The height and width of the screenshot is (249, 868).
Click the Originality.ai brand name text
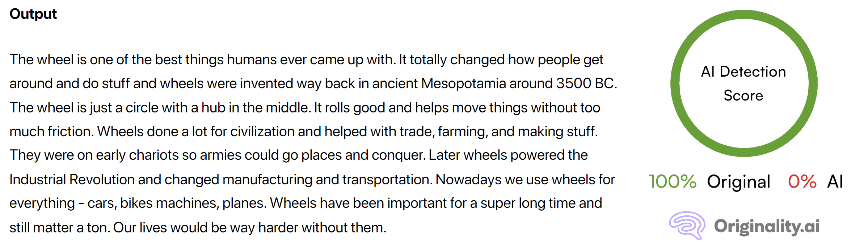point(767,227)
